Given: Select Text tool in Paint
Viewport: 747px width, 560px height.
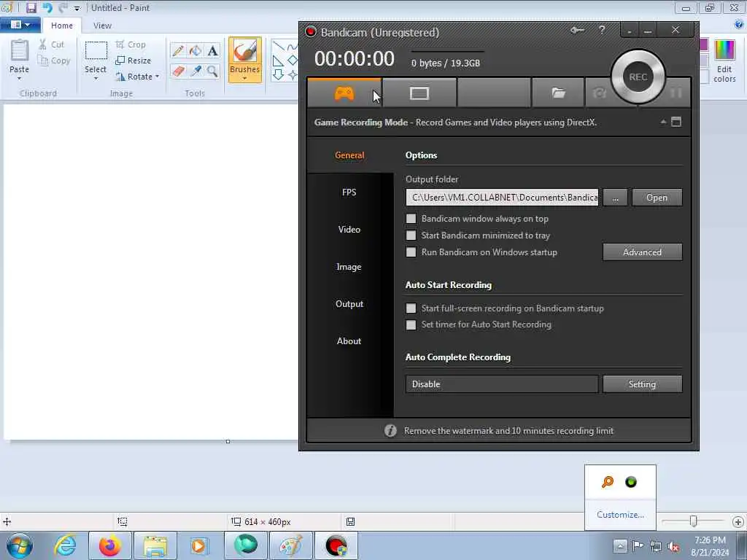Looking at the screenshot, I should [212, 50].
